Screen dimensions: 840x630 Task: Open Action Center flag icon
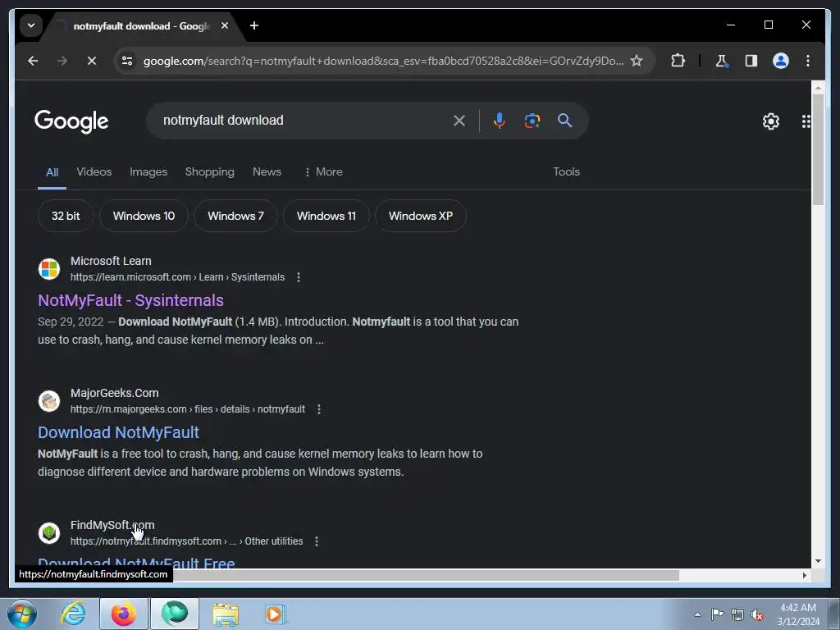(717, 614)
